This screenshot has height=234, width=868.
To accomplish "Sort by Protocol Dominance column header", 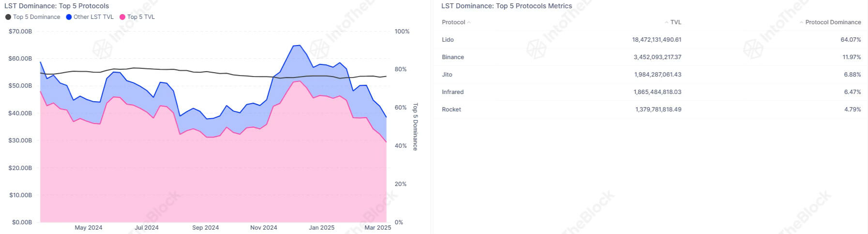I will point(833,22).
